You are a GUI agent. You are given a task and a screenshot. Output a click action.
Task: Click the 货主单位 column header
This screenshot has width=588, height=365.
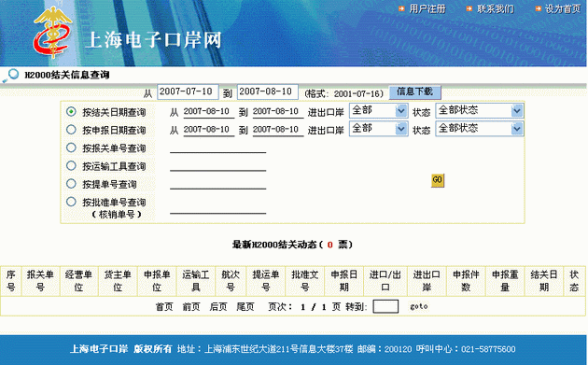[118, 281]
